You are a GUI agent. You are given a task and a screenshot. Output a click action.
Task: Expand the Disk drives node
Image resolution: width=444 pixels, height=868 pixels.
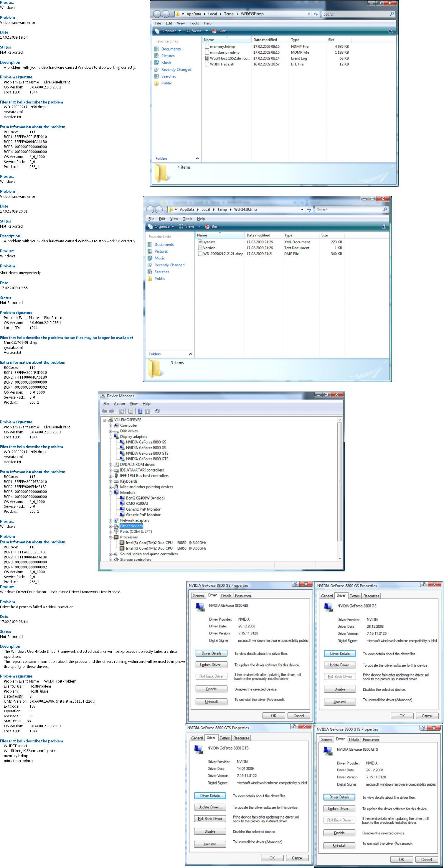(x=110, y=431)
